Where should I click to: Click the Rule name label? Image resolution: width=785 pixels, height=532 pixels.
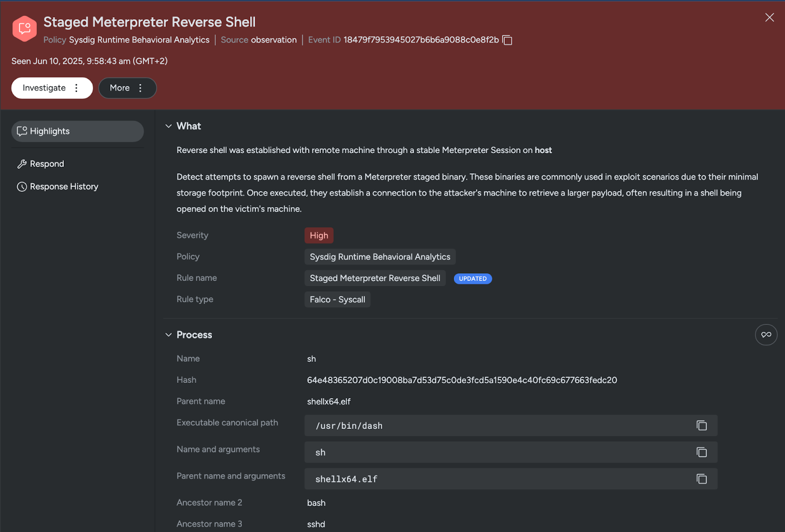coord(197,278)
